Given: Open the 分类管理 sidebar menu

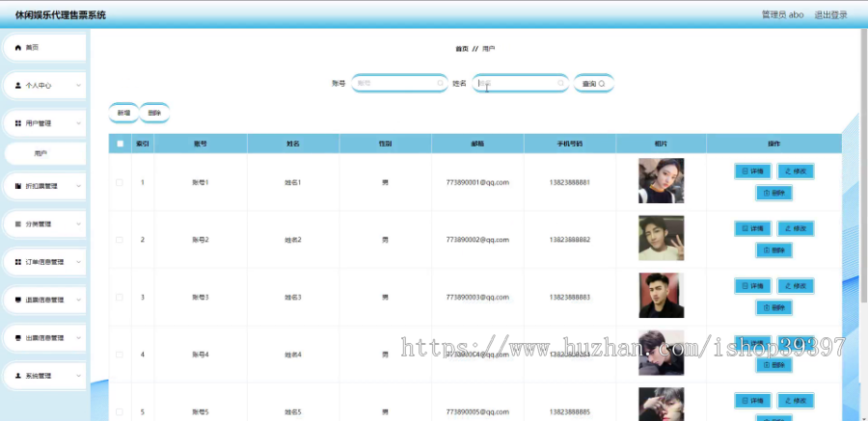Looking at the screenshot, I should pos(44,224).
